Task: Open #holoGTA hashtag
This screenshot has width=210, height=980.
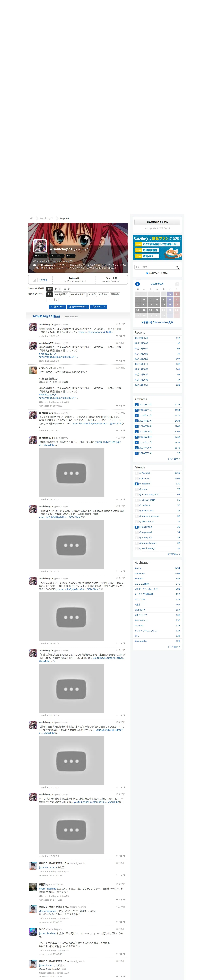Action: pos(140,610)
